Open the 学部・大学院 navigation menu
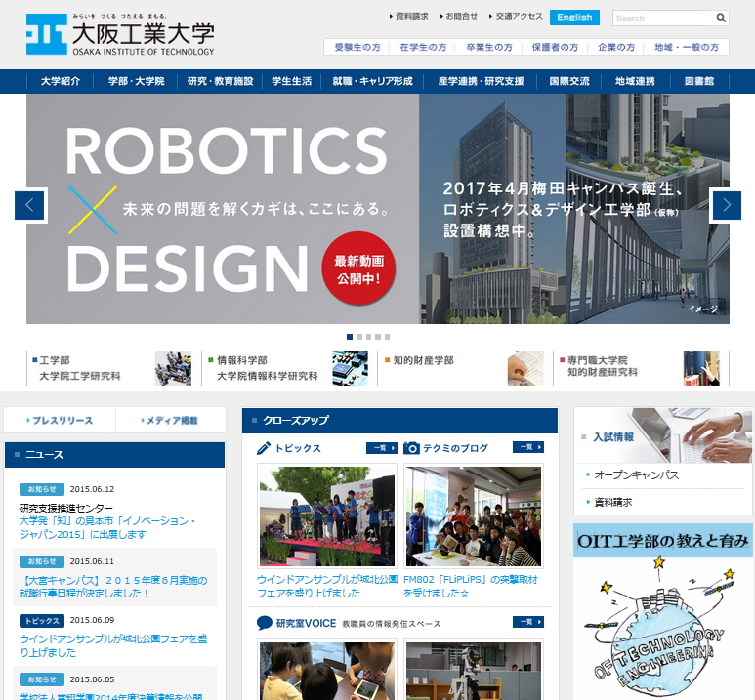Screen dimensions: 755x700 click(137, 82)
